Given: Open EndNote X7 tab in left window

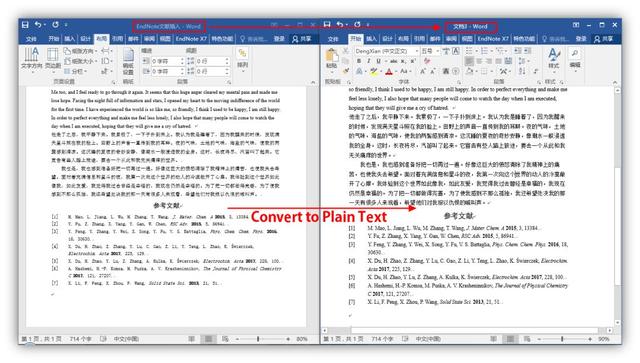Looking at the screenshot, I should [x=191, y=39].
